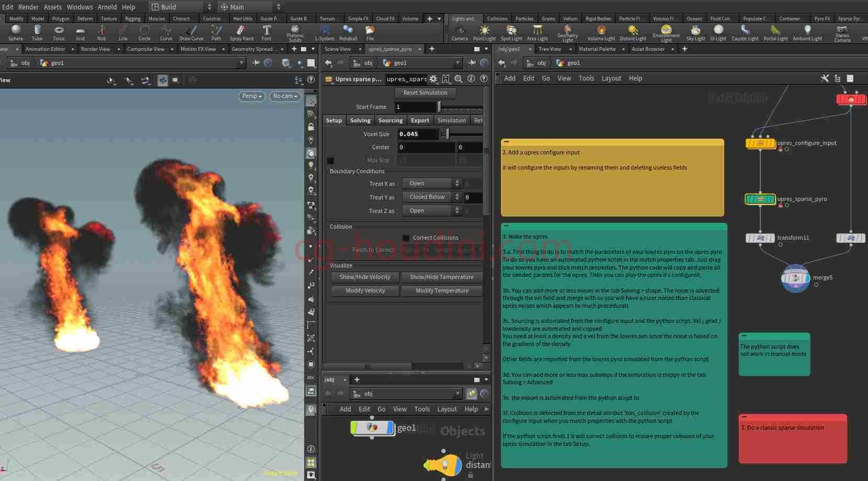
Task: Open the Treat Y as dropdown
Action: pyautogui.click(x=431, y=197)
